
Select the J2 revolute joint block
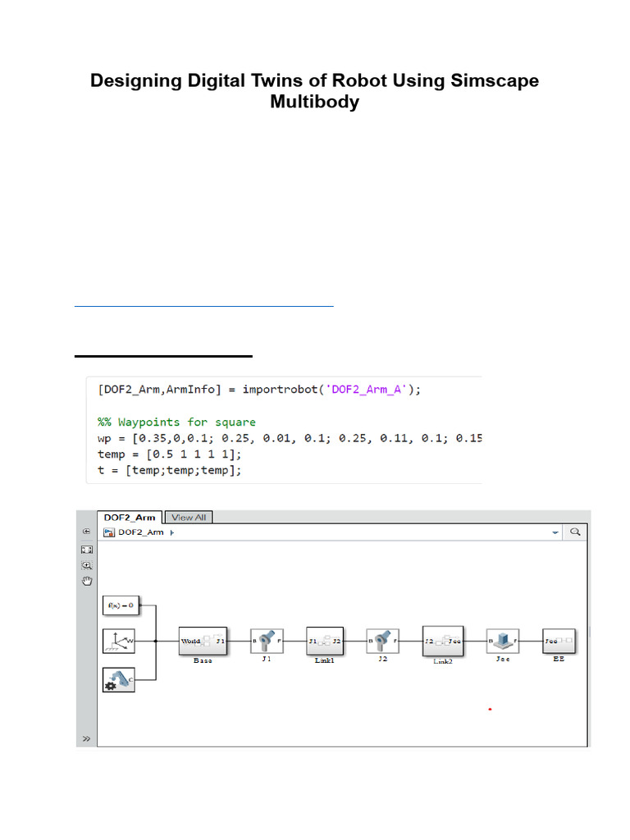[382, 641]
